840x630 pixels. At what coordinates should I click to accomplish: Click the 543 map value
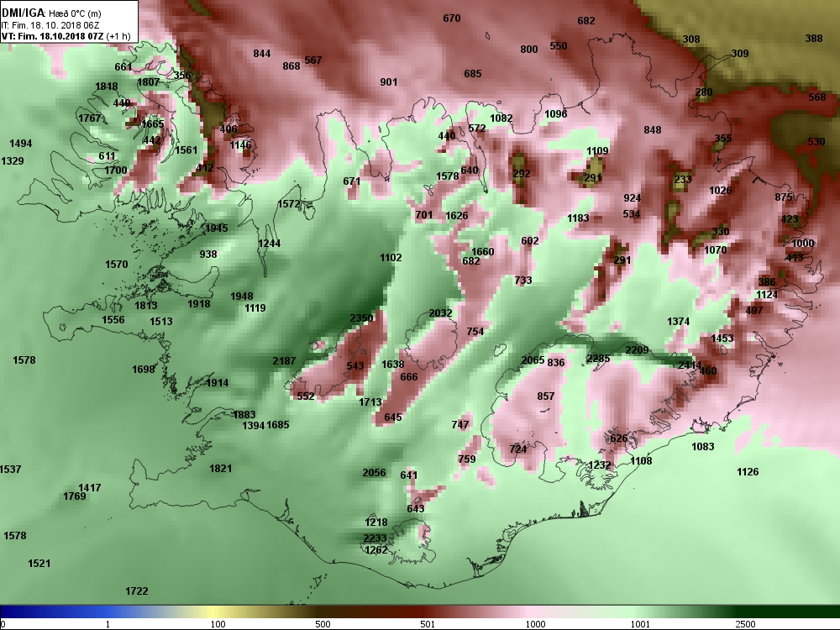point(355,366)
